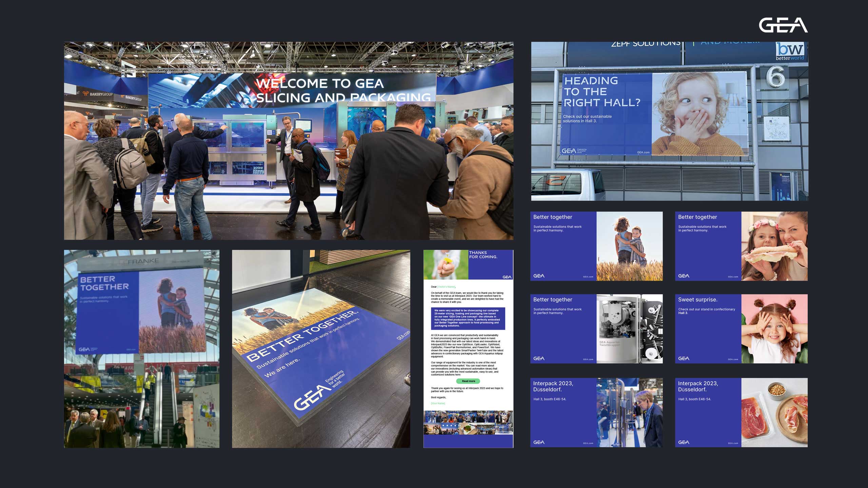Viewport: 868px width, 488px height.
Task: Click the GEA logo in email header
Action: (x=507, y=277)
